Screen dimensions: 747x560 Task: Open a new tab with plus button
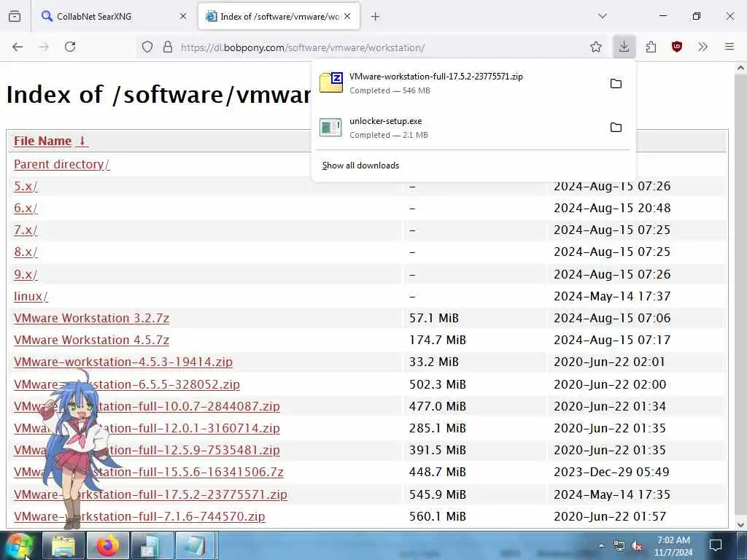[376, 17]
